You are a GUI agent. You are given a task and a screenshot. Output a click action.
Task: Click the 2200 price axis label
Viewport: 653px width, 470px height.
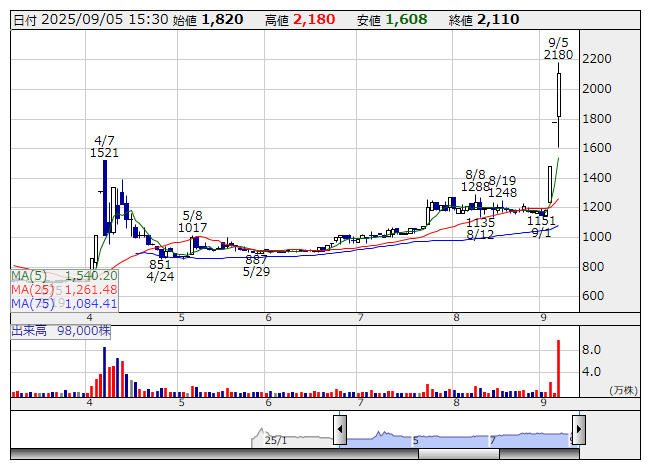pyautogui.click(x=597, y=59)
